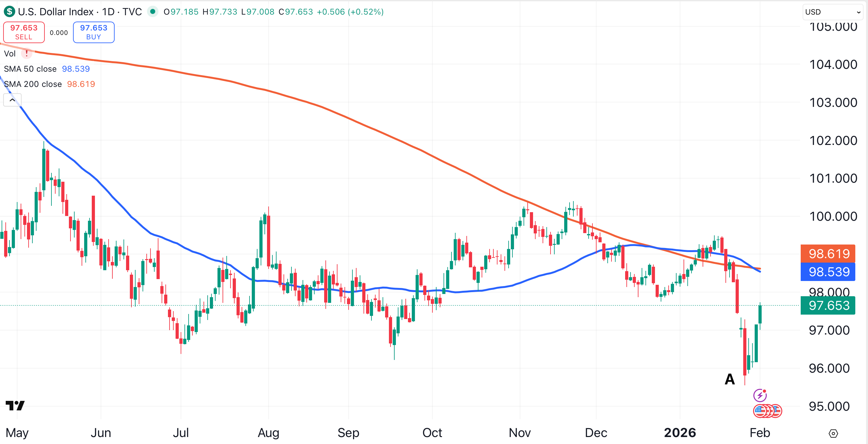Open chart settings hexagon gear icon
The width and height of the screenshot is (868, 444).
pyautogui.click(x=833, y=433)
